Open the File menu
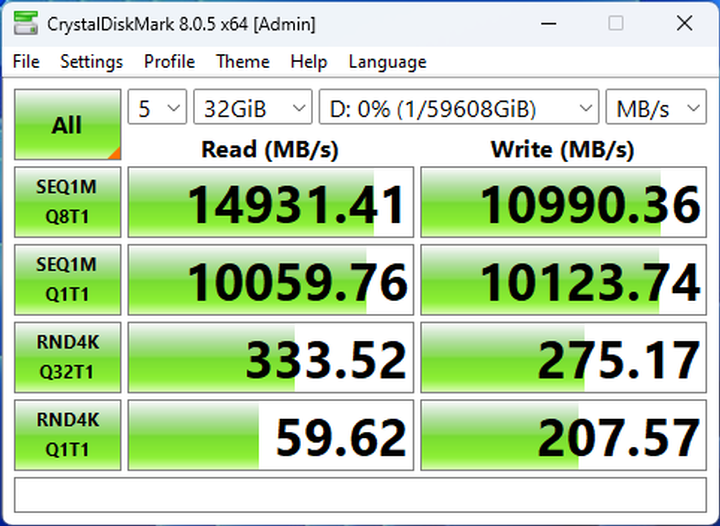720x526 pixels. click(26, 62)
